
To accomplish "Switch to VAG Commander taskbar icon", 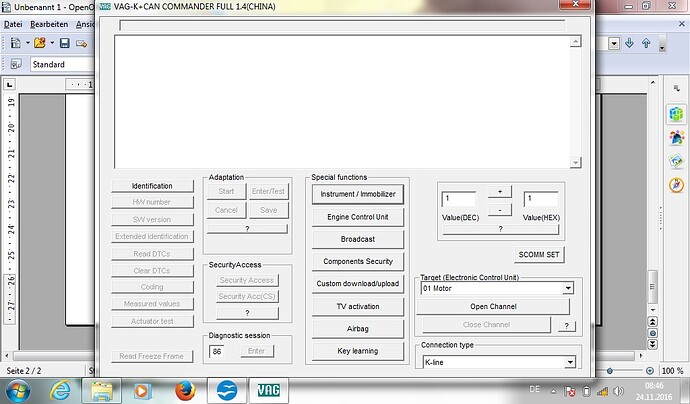I will pos(268,391).
